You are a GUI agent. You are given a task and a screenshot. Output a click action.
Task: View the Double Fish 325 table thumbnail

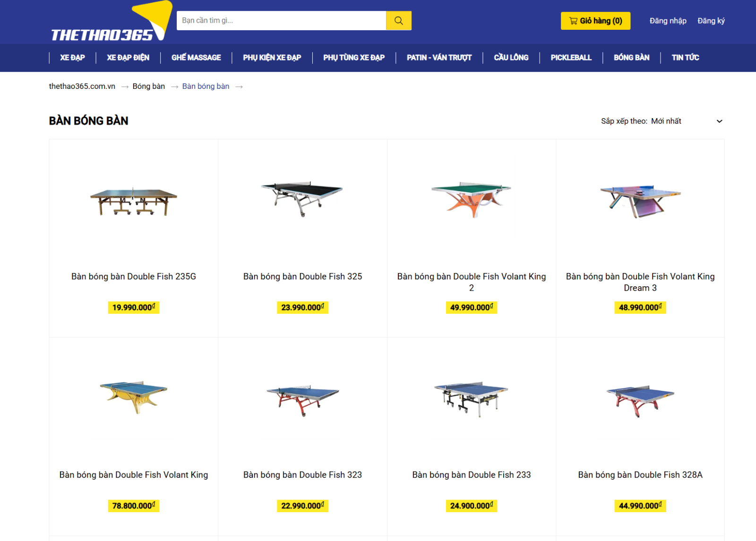coord(302,198)
